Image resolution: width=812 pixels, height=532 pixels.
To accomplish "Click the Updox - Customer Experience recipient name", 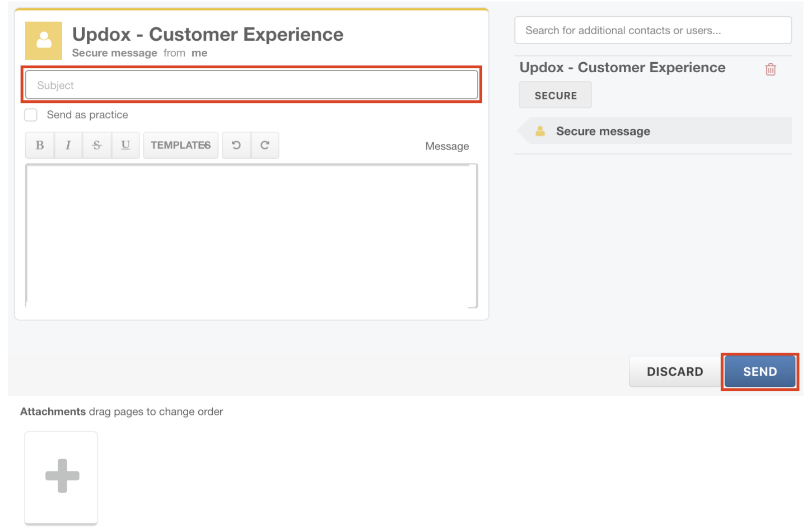I will pos(622,68).
